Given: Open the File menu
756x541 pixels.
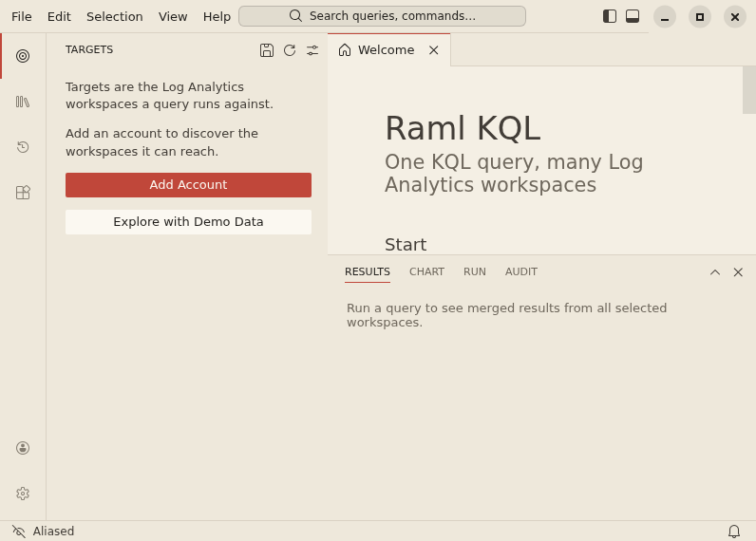Looking at the screenshot, I should 22,16.
